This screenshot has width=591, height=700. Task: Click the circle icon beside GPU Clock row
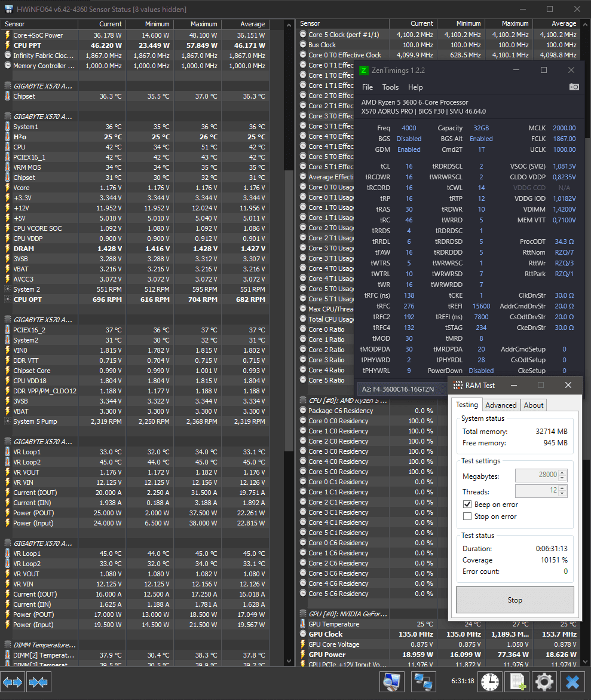(x=303, y=634)
